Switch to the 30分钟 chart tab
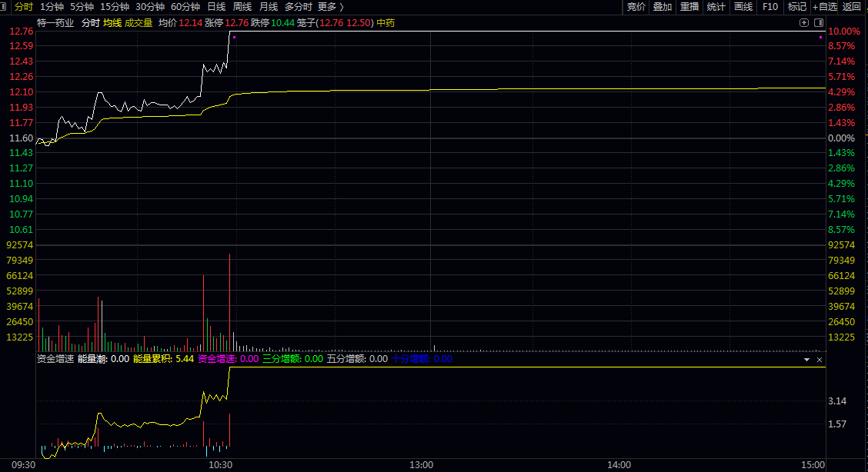This screenshot has width=868, height=472. [x=150, y=7]
